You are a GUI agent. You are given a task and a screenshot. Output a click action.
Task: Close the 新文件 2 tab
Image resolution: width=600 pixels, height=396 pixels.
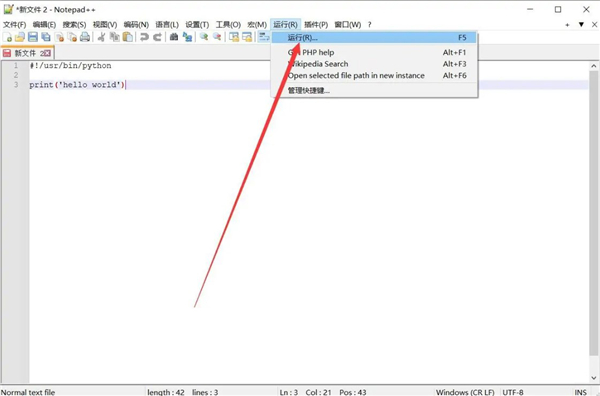[47, 53]
